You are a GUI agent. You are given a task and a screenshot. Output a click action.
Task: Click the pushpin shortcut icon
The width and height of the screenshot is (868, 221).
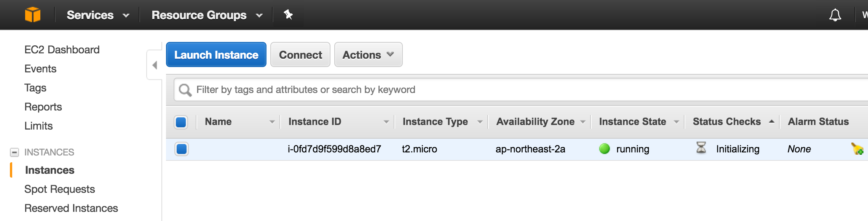pos(288,15)
